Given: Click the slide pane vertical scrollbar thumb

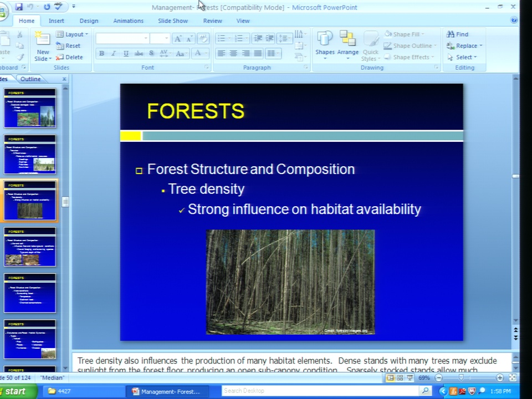Looking at the screenshot, I should 515,176.
